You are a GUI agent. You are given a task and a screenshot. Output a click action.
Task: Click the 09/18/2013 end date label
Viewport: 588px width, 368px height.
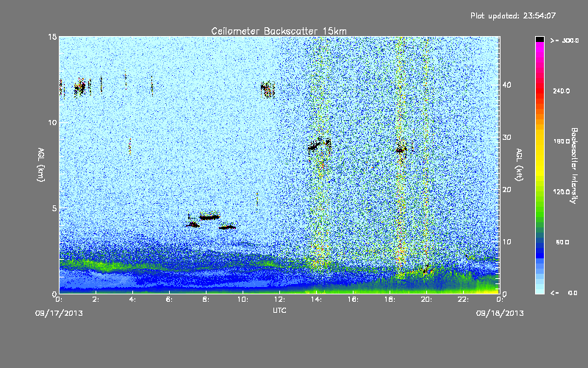tap(500, 314)
